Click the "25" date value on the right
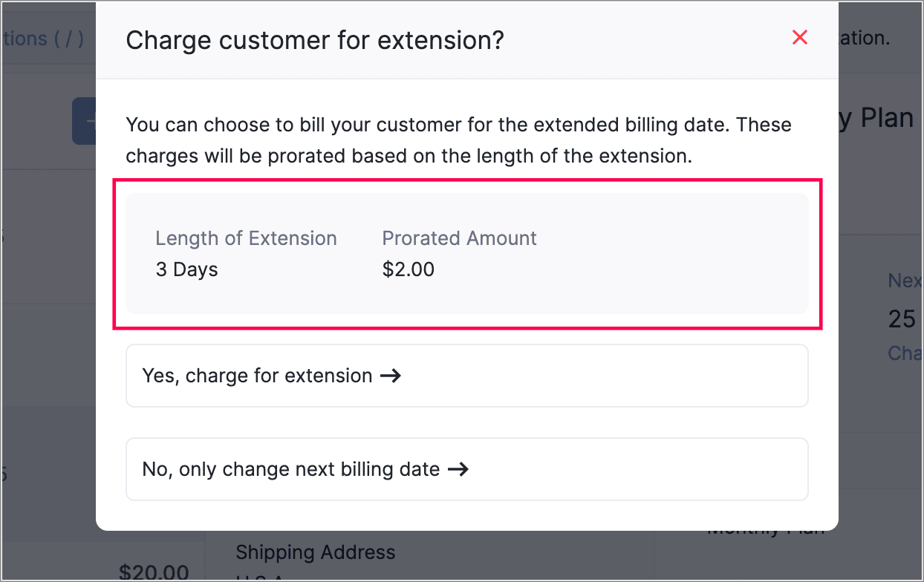Viewport: 924px width, 582px height. point(902,319)
